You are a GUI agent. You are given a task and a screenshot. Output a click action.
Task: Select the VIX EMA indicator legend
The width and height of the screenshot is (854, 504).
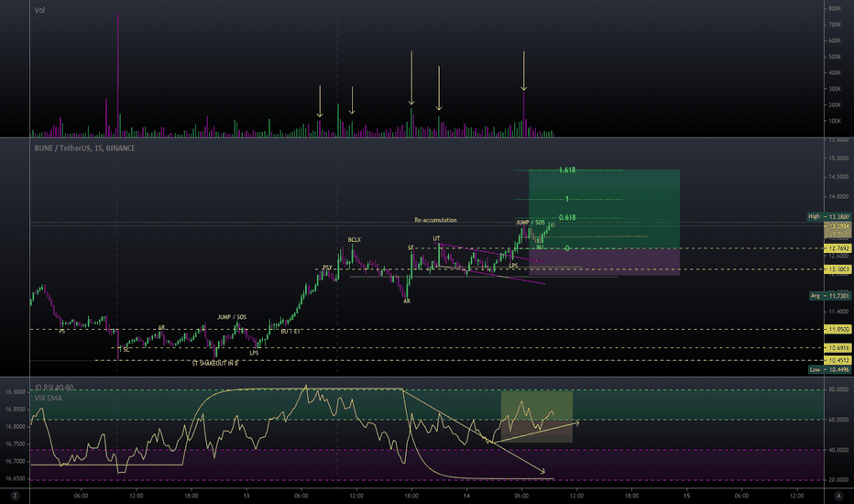click(x=49, y=398)
